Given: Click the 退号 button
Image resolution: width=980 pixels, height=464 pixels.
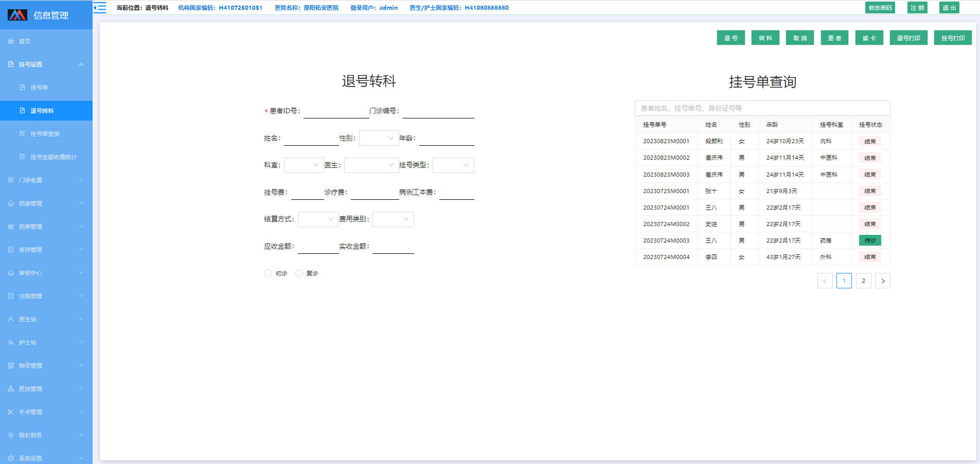Looking at the screenshot, I should pyautogui.click(x=731, y=38).
